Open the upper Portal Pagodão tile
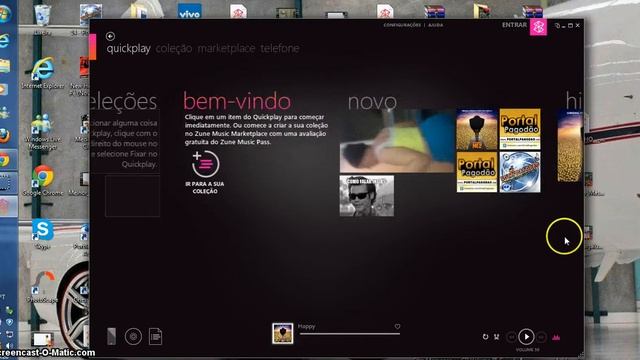 [x=520, y=129]
